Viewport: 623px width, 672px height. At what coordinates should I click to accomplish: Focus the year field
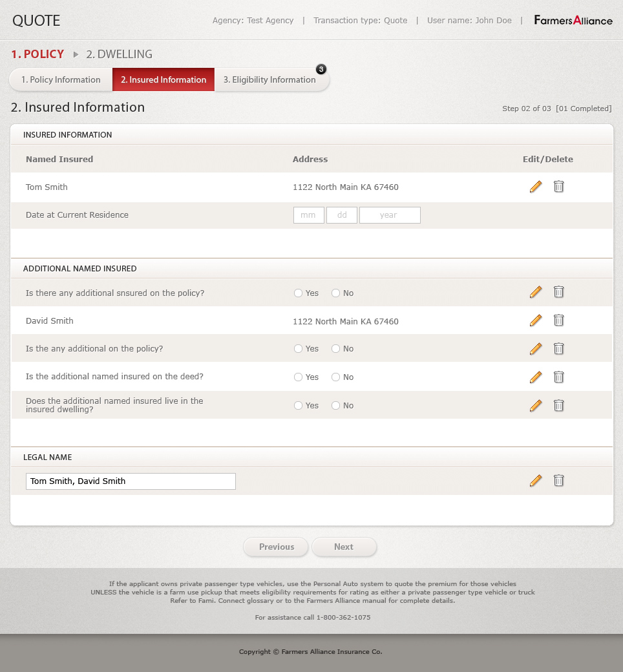pos(390,215)
